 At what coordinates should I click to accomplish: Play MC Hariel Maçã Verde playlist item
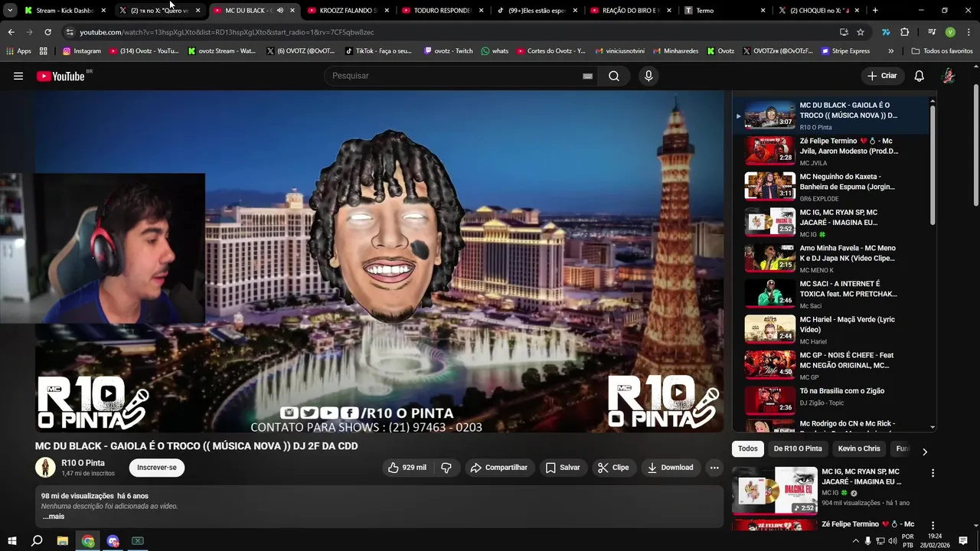tap(830, 330)
